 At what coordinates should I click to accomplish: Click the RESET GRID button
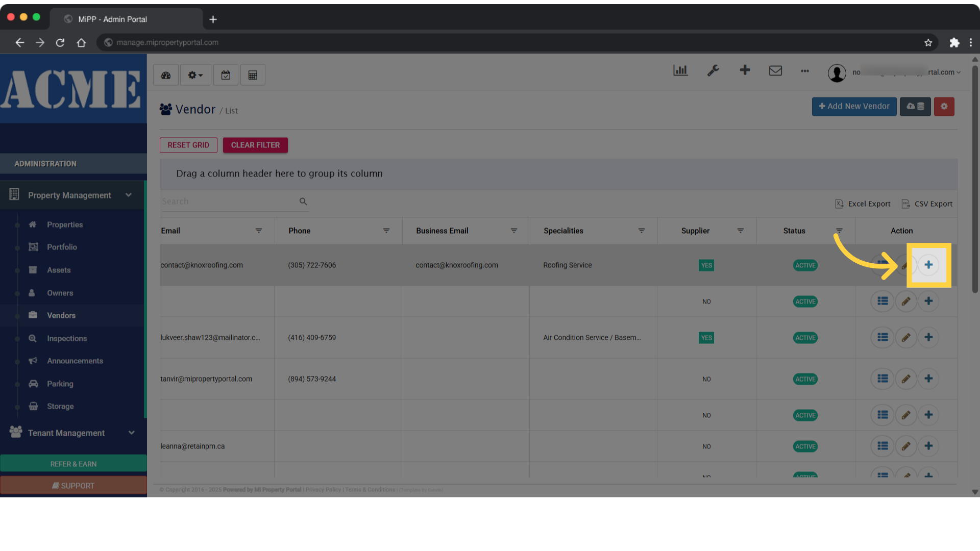(188, 145)
